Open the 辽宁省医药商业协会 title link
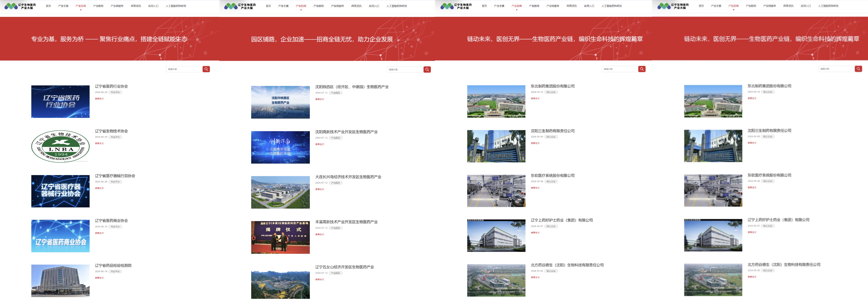Screen dimensions: 868x302 click(111, 221)
